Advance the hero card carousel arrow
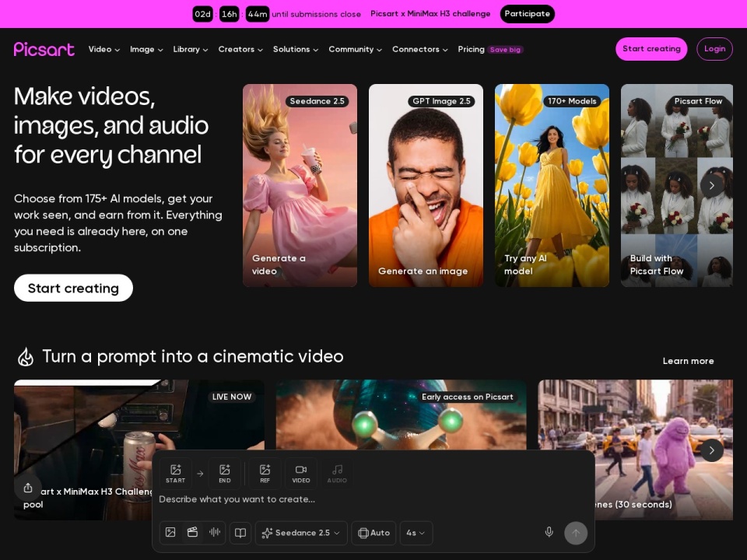The height and width of the screenshot is (560, 747). pyautogui.click(x=711, y=185)
